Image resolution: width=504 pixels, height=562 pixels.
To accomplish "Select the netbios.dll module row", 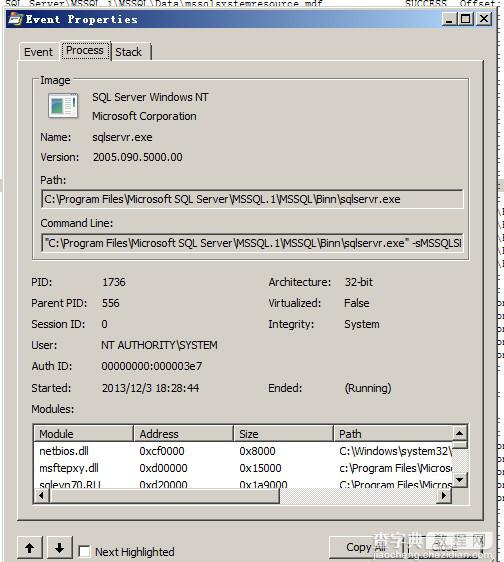I will pyautogui.click(x=243, y=451).
